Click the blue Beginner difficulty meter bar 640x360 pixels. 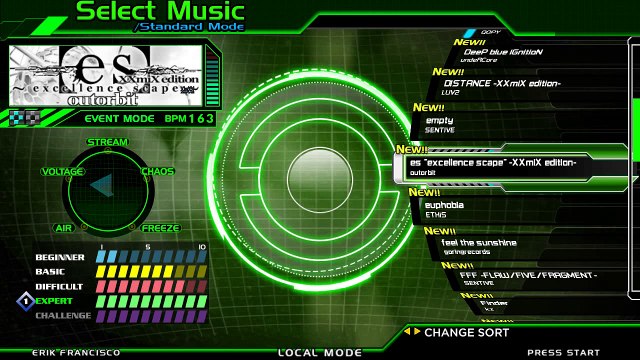click(151, 257)
